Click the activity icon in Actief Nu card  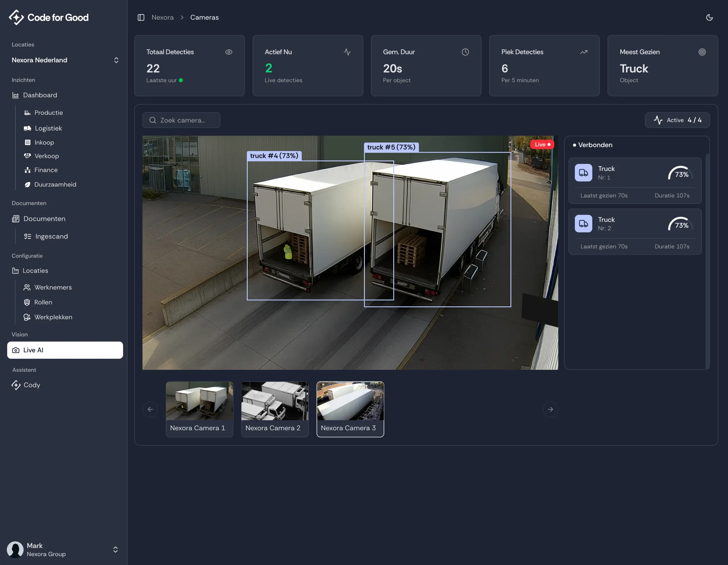347,52
